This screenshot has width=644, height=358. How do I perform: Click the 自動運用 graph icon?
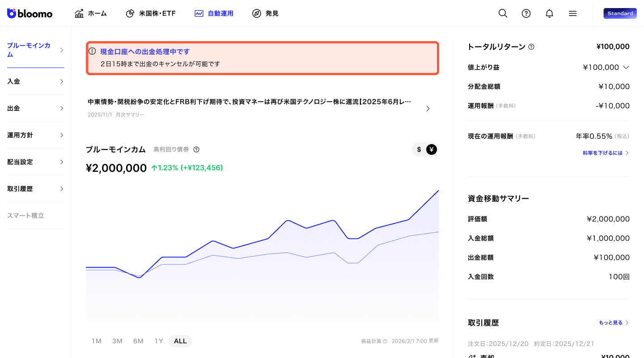click(x=199, y=13)
